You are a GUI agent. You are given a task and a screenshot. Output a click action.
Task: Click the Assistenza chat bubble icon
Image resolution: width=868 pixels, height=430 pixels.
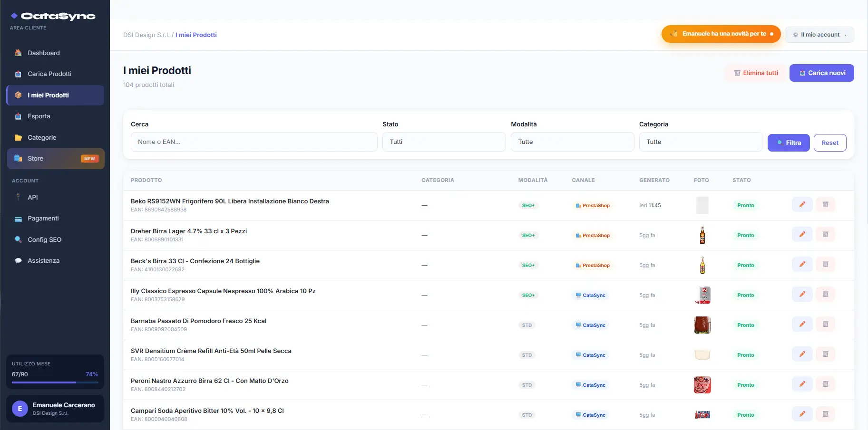(18, 260)
